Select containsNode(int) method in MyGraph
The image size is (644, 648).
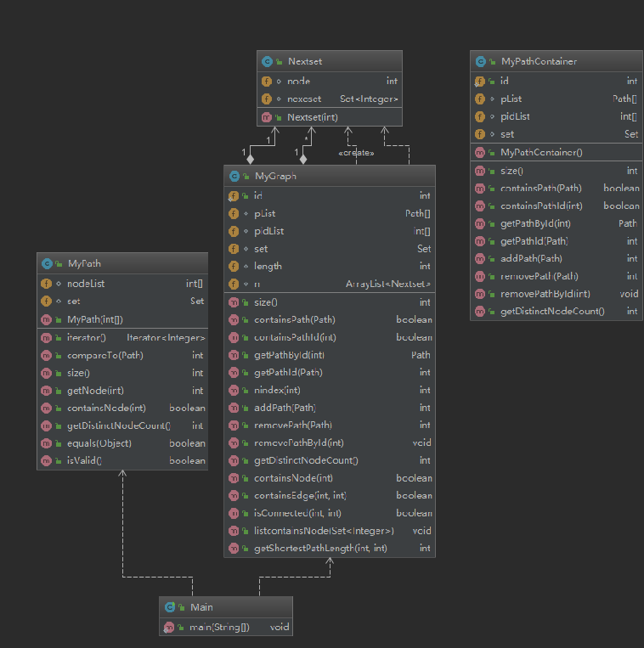coord(293,478)
